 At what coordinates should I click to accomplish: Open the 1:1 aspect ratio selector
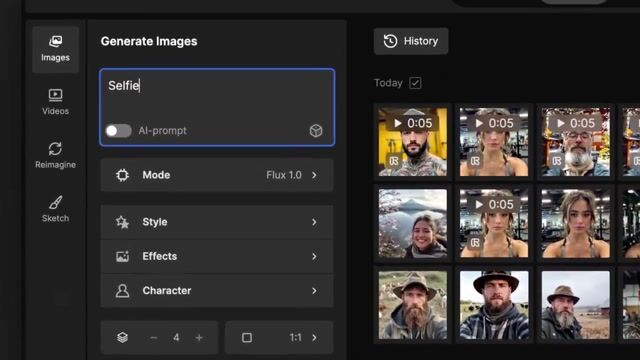click(279, 338)
